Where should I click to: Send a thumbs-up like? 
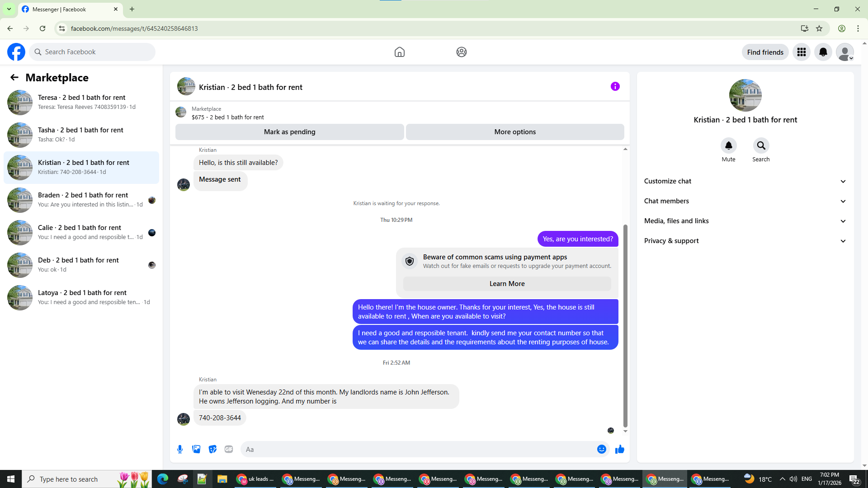click(619, 449)
